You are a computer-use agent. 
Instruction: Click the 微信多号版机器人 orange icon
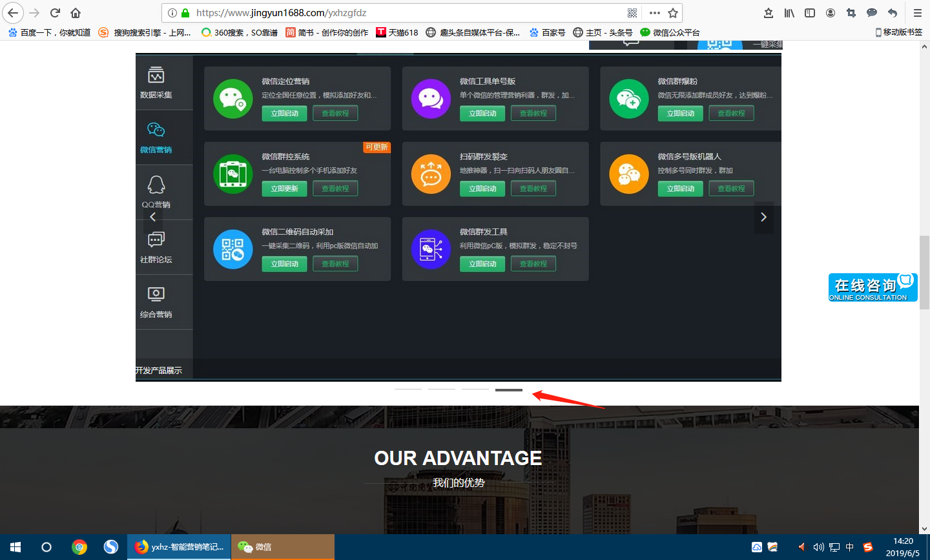[629, 174]
